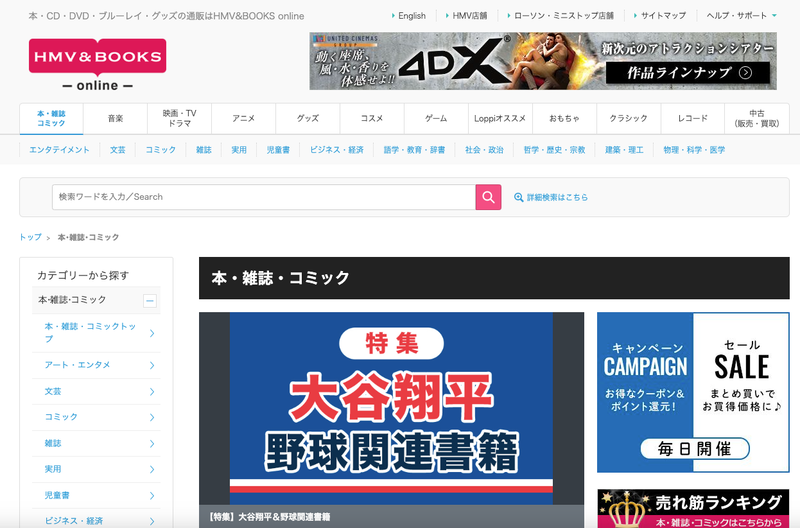Click the 詳細検索 magnifier icon

pyautogui.click(x=518, y=197)
